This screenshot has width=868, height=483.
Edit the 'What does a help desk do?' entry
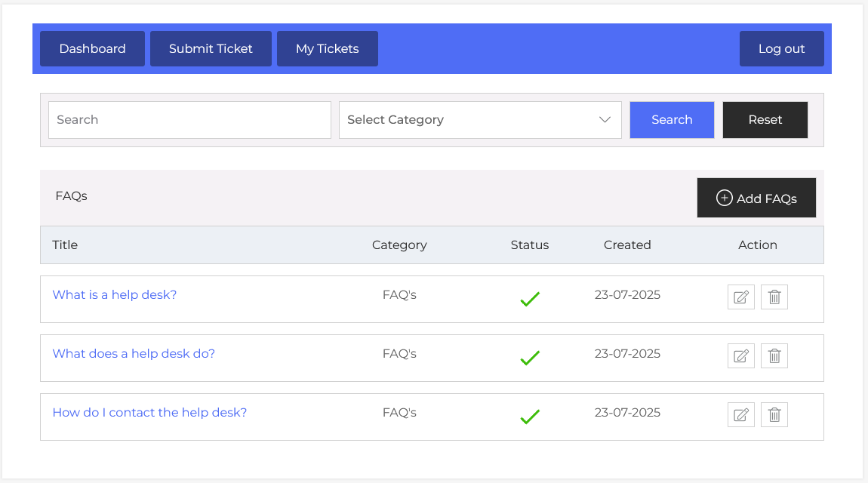tap(740, 356)
